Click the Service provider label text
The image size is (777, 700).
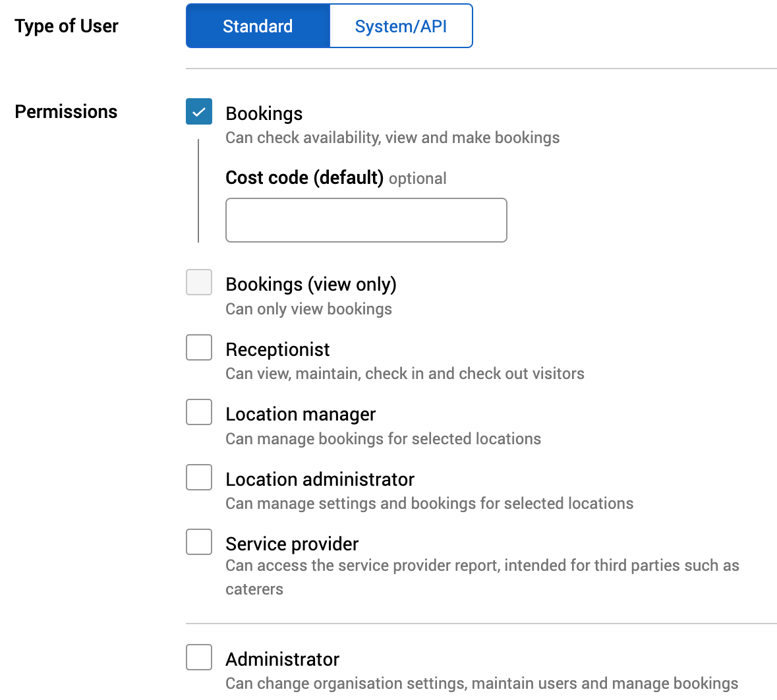point(292,543)
